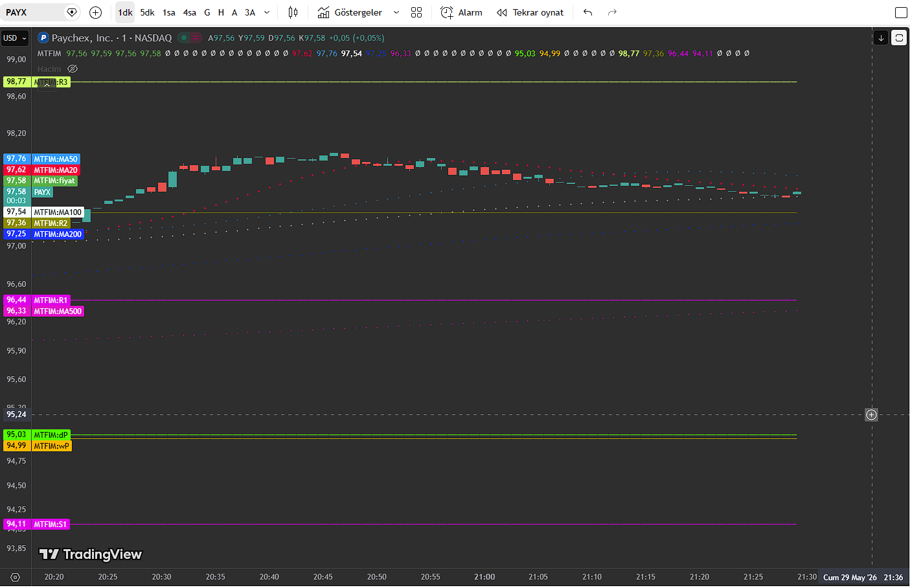Click the "PAYX" last price label
The image size is (910, 588).
pos(42,192)
